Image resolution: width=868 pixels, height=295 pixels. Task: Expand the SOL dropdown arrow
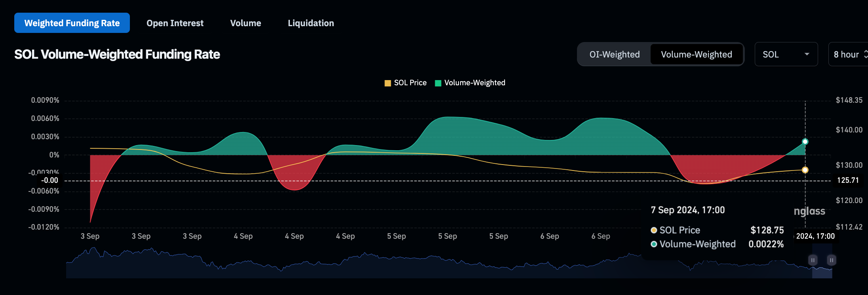[x=807, y=54]
